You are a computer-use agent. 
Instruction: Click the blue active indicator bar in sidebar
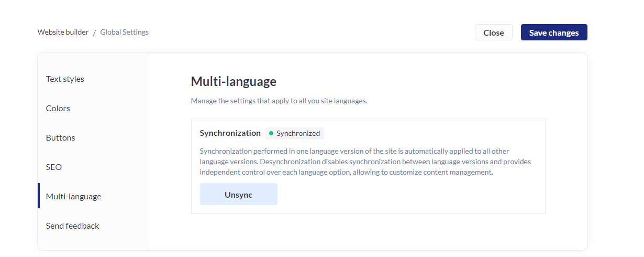(x=39, y=196)
